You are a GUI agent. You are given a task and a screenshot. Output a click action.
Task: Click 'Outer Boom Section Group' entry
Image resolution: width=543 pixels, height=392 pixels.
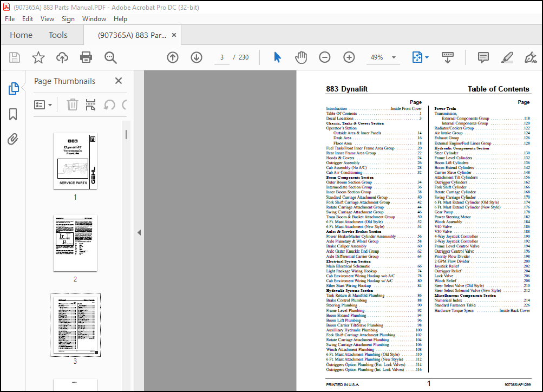point(374,182)
